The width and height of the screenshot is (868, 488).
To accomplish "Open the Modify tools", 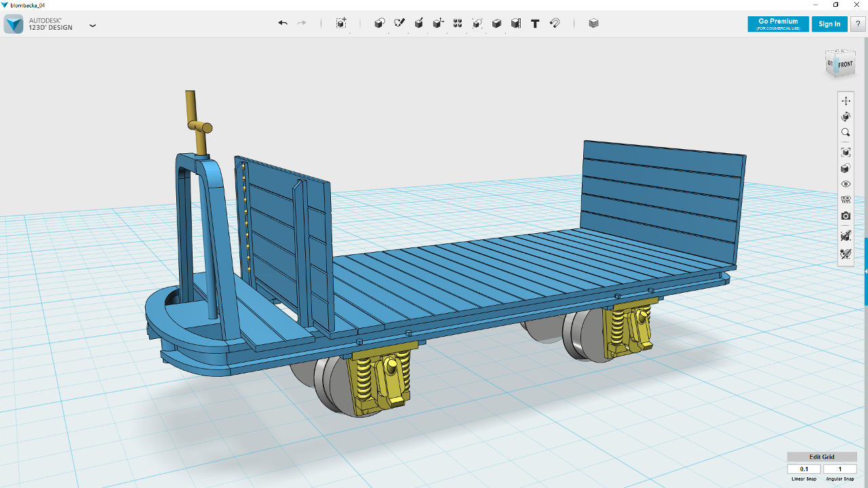I will (x=439, y=23).
